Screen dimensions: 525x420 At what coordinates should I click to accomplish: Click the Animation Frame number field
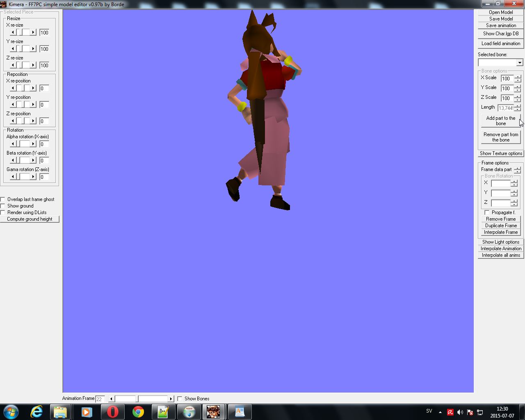click(x=100, y=399)
